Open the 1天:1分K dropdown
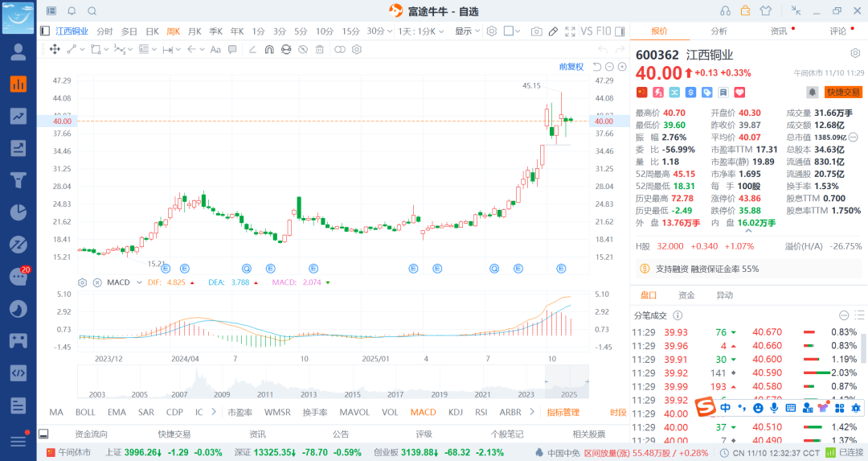Screen dimensions: 868x461 pos(420,31)
